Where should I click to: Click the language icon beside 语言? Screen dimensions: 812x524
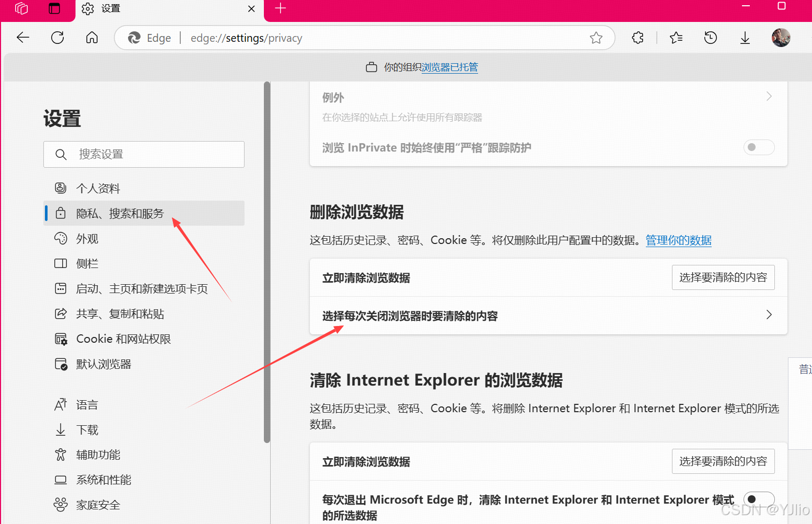coord(61,404)
